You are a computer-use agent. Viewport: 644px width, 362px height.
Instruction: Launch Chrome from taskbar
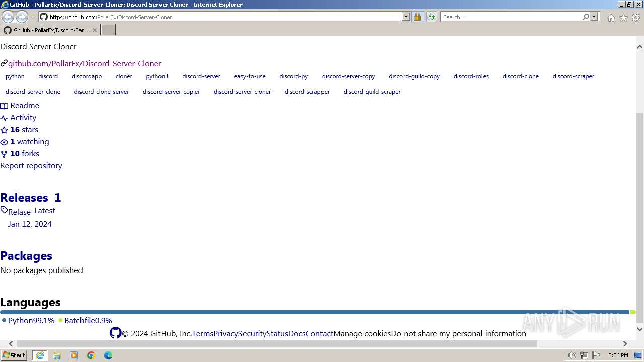tap(91, 355)
